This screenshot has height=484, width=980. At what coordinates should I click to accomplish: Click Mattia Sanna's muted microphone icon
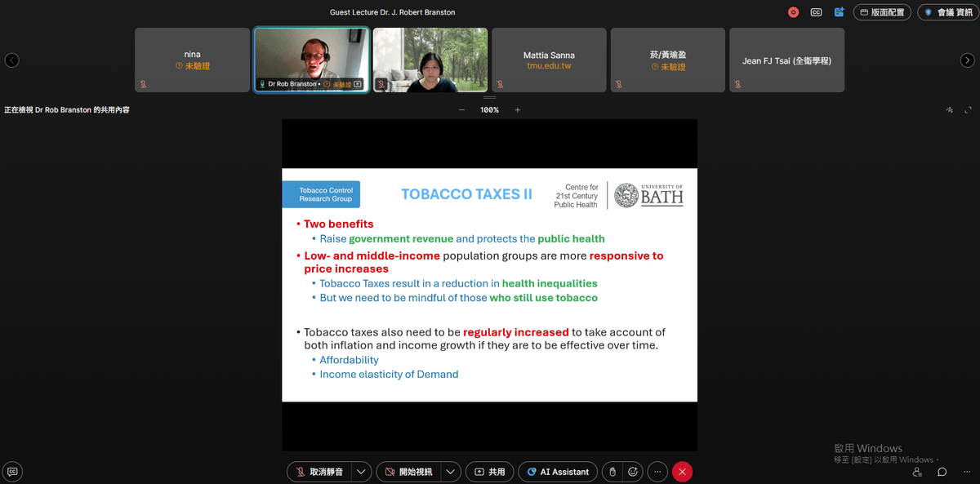500,84
